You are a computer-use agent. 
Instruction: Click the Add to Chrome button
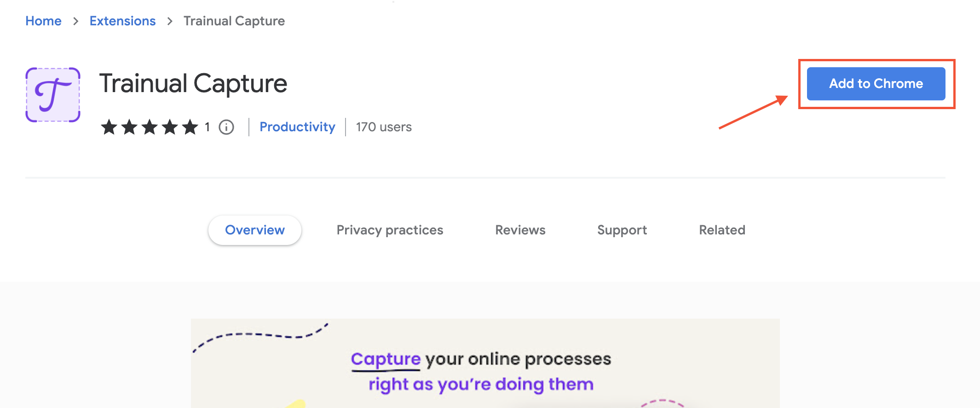pos(876,83)
